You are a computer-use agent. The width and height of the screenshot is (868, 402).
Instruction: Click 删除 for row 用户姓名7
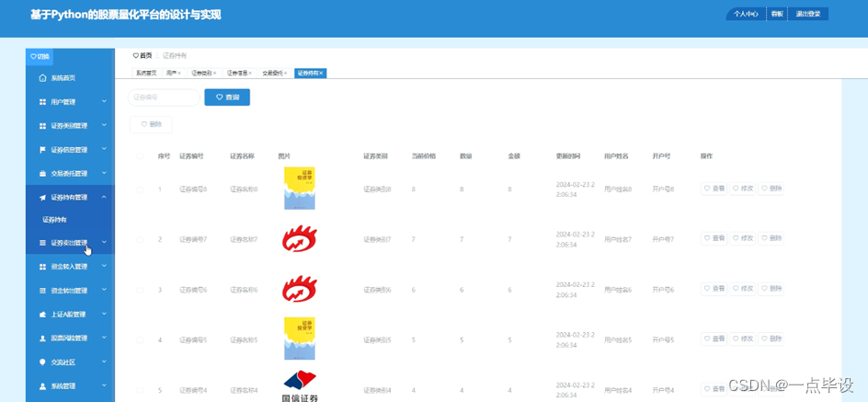tap(771, 238)
